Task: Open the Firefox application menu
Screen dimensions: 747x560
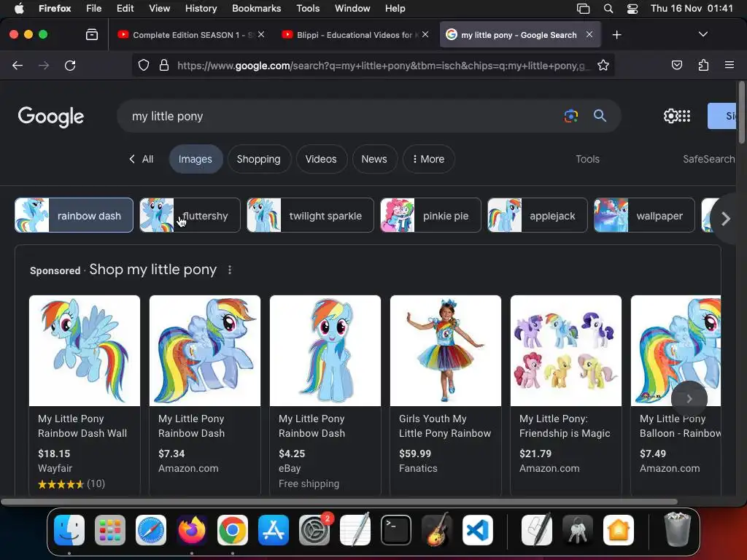Action: [x=729, y=65]
